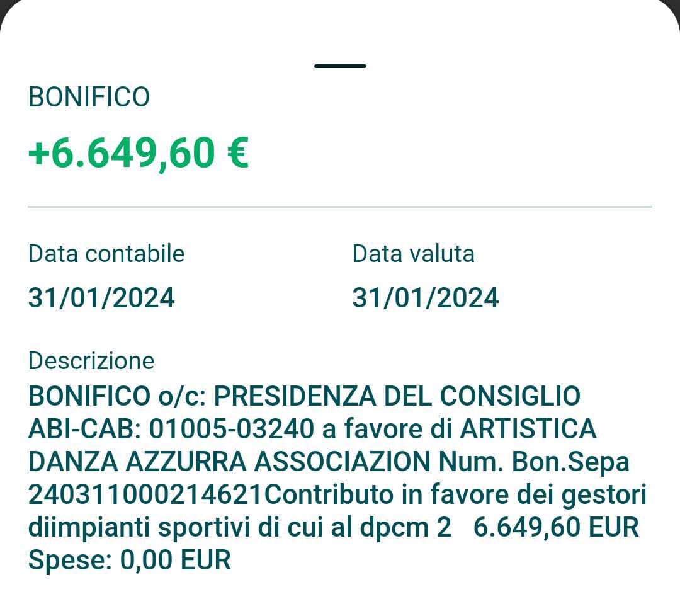Click the Data contabile label
This screenshot has width=680, height=616.
[x=106, y=254]
